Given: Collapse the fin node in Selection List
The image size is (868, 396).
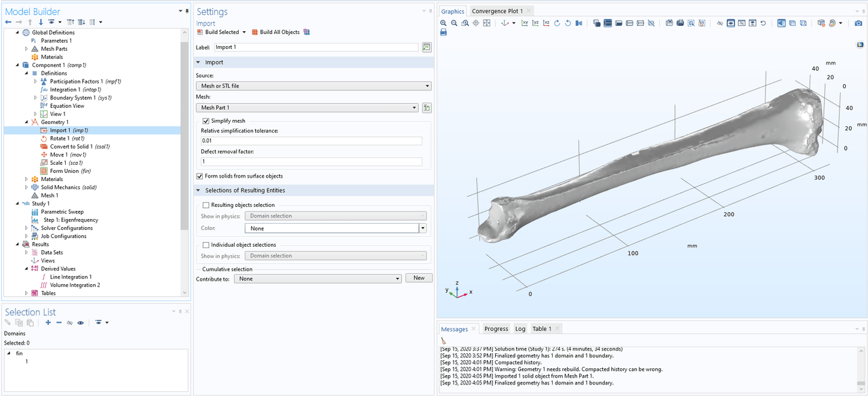Looking at the screenshot, I should tap(9, 353).
